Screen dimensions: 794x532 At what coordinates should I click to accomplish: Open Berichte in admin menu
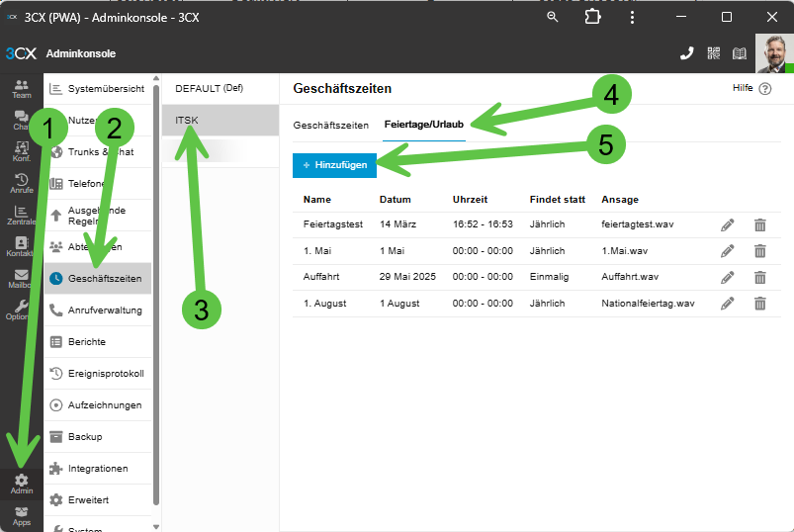pyautogui.click(x=98, y=342)
